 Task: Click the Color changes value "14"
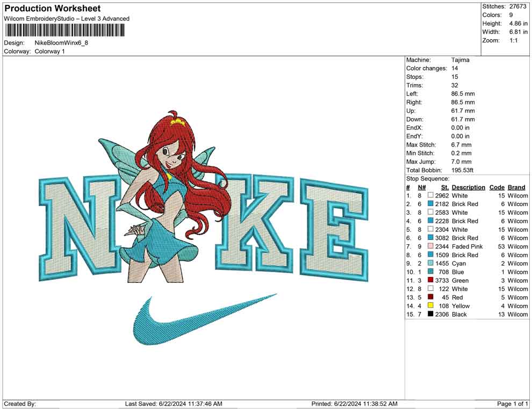click(455, 68)
